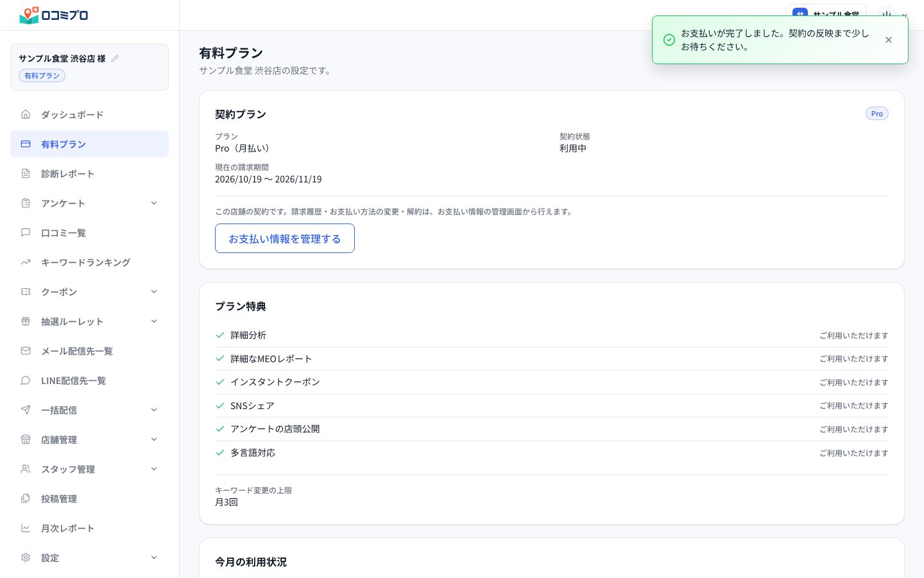This screenshot has width=924, height=578.
Task: Click the "今月の利用状況" section heading
Action: click(x=251, y=562)
